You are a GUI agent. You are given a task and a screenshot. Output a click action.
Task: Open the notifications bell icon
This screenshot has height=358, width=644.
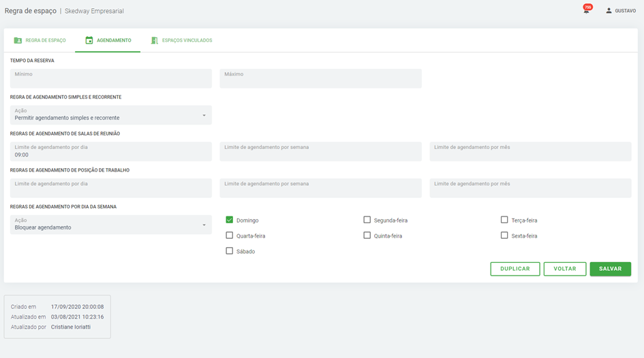click(x=586, y=11)
